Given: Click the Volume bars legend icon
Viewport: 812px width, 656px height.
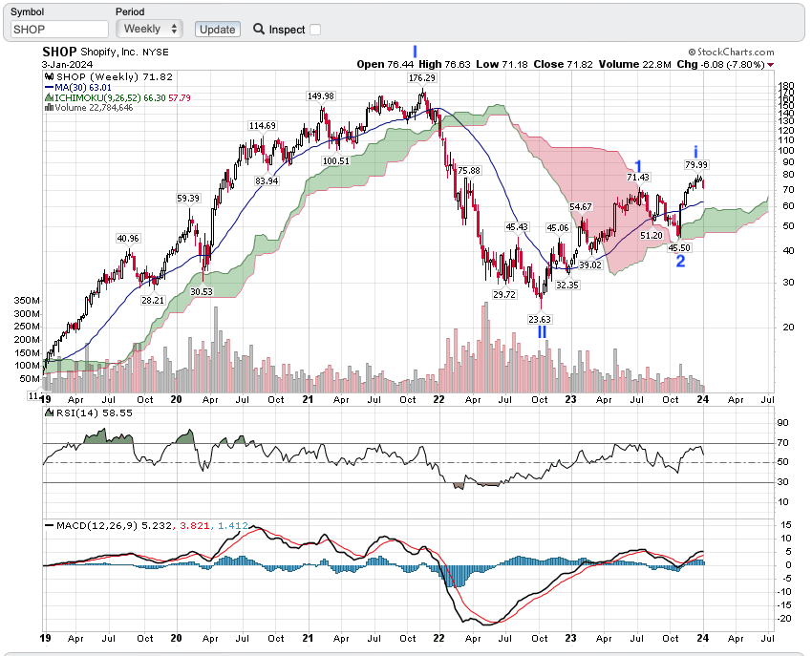Looking at the screenshot, I should (x=49, y=107).
